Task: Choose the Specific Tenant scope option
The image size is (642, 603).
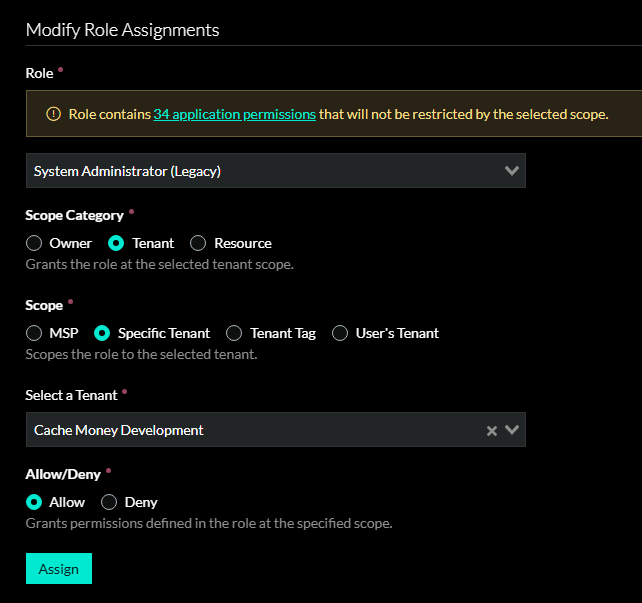Action: 102,333
